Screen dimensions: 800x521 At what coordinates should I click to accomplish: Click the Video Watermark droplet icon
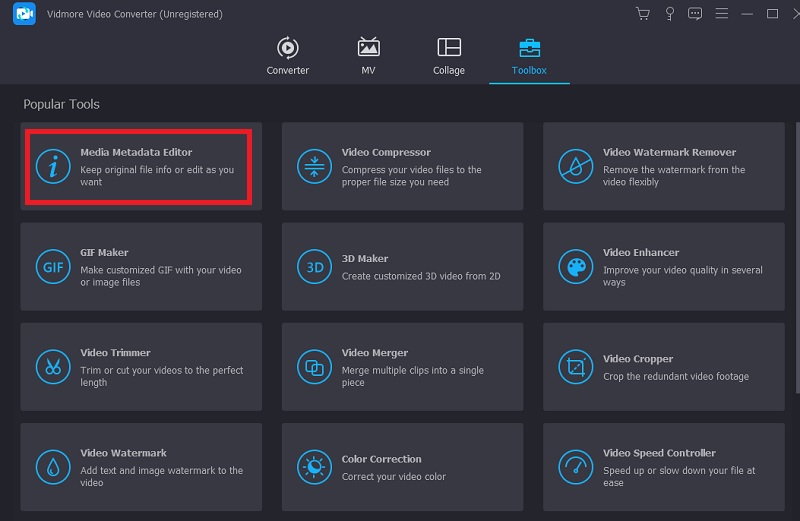(x=53, y=467)
